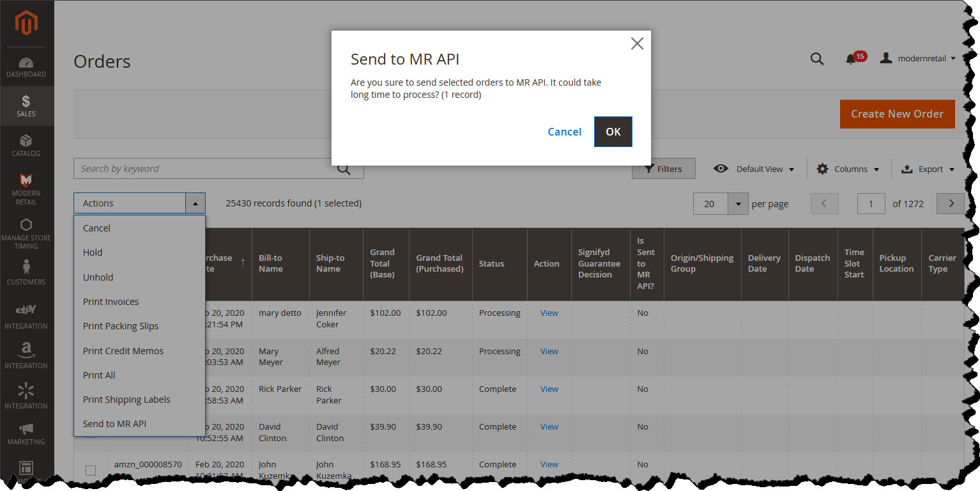980x491 pixels.
Task: Click the global search magnifier icon
Action: pyautogui.click(x=816, y=58)
